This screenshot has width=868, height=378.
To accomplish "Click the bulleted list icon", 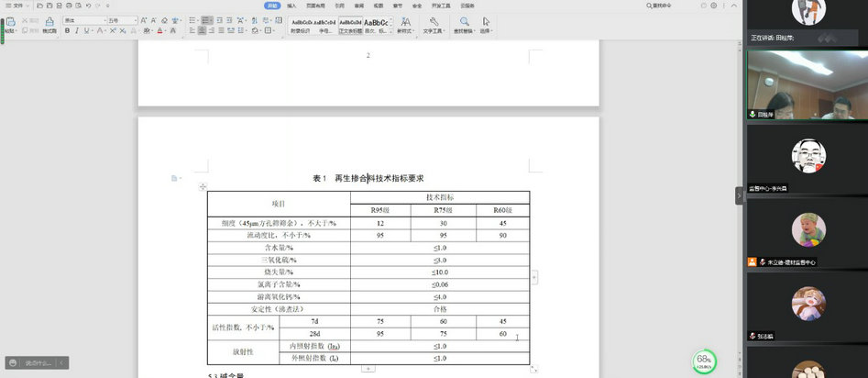I will tap(192, 19).
